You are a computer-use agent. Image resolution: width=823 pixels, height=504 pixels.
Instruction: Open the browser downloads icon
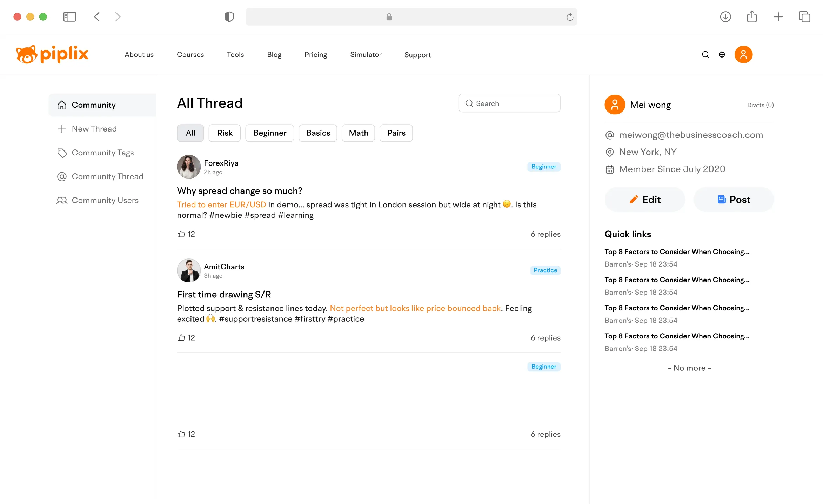(725, 17)
